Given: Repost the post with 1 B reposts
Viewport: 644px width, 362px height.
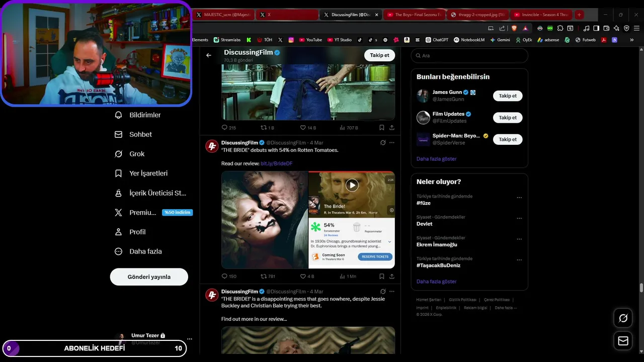Looking at the screenshot, I should (x=267, y=128).
